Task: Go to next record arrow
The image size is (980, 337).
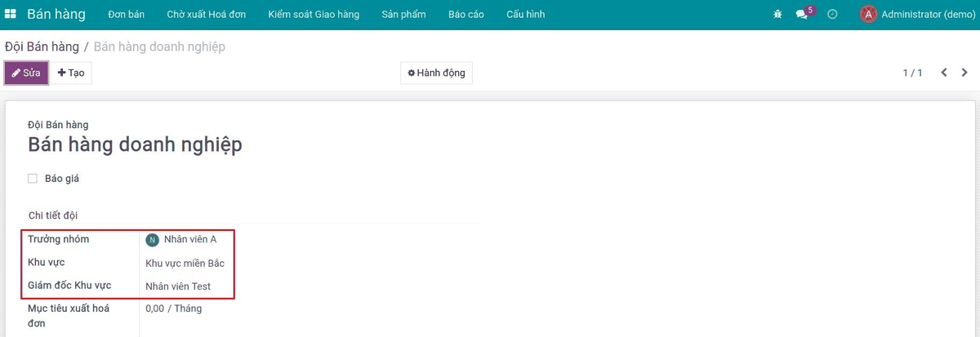Action: tap(964, 73)
